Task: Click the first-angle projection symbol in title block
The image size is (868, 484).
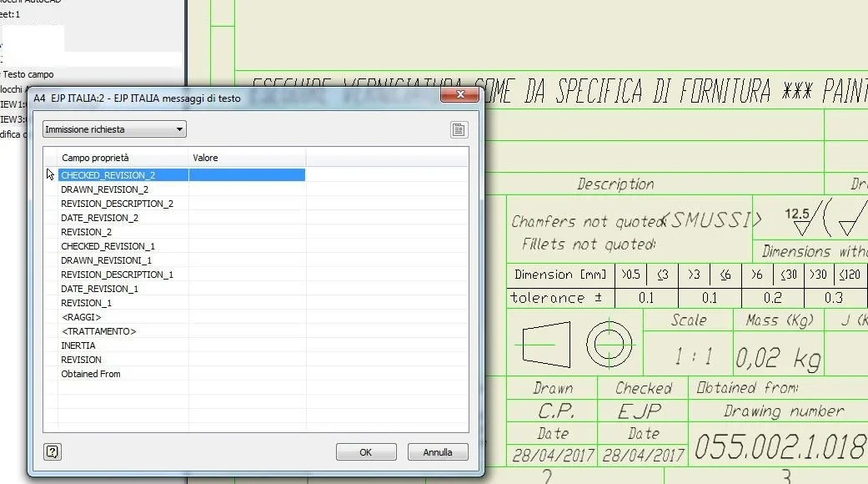Action: [575, 344]
